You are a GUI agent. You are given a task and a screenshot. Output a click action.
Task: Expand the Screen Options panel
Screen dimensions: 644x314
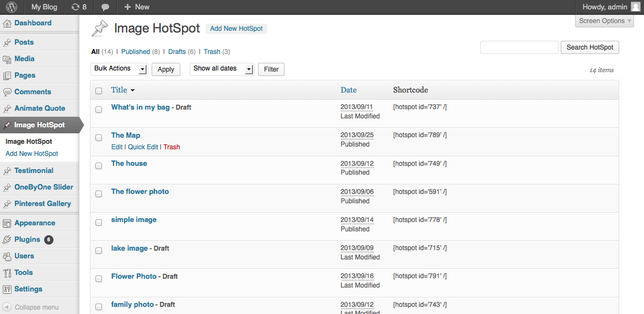(x=605, y=21)
